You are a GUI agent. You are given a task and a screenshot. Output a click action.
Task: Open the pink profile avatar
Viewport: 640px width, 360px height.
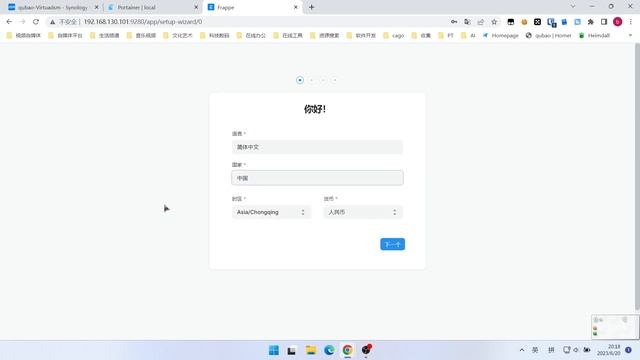618,22
